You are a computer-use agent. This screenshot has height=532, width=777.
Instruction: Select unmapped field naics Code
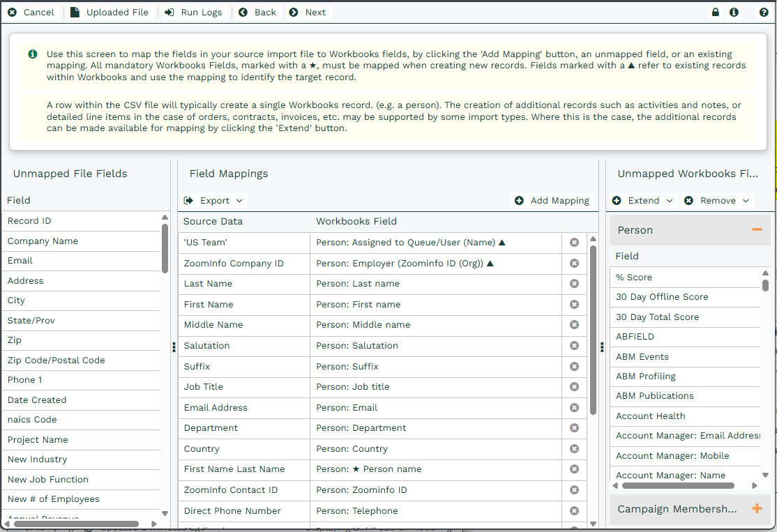(81, 420)
